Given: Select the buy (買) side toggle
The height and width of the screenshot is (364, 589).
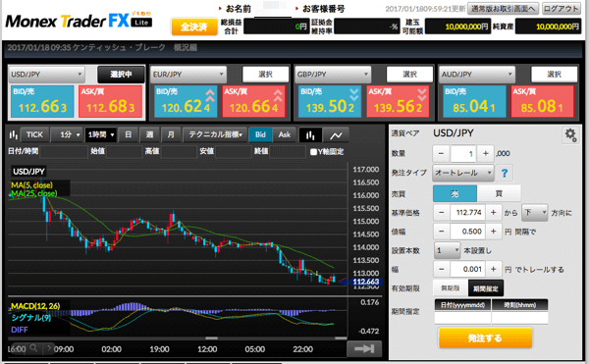Looking at the screenshot, I should pos(499,193).
